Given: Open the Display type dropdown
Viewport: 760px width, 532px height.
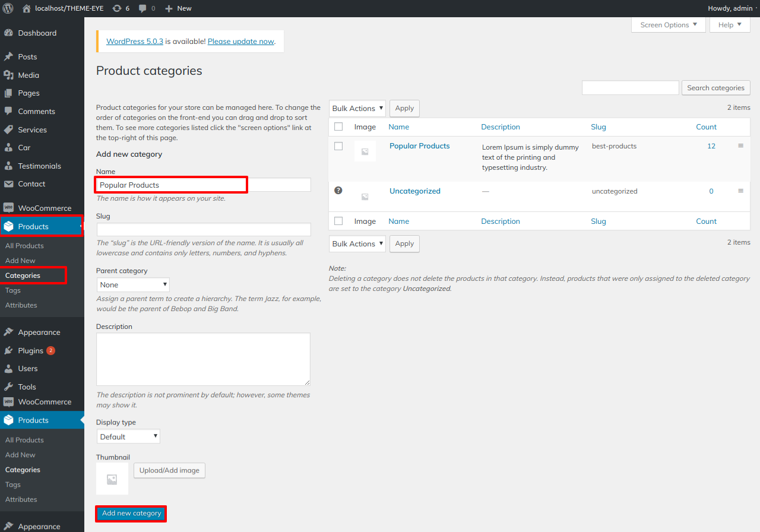Looking at the screenshot, I should coord(128,436).
